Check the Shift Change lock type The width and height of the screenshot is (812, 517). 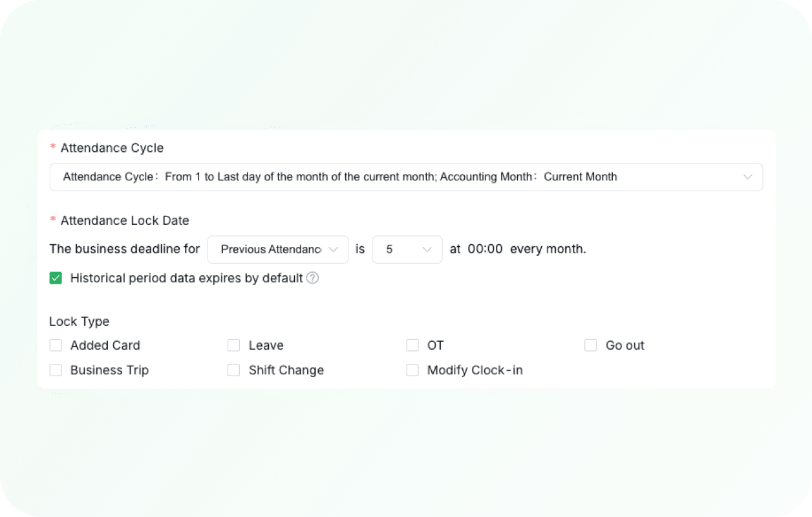point(233,370)
